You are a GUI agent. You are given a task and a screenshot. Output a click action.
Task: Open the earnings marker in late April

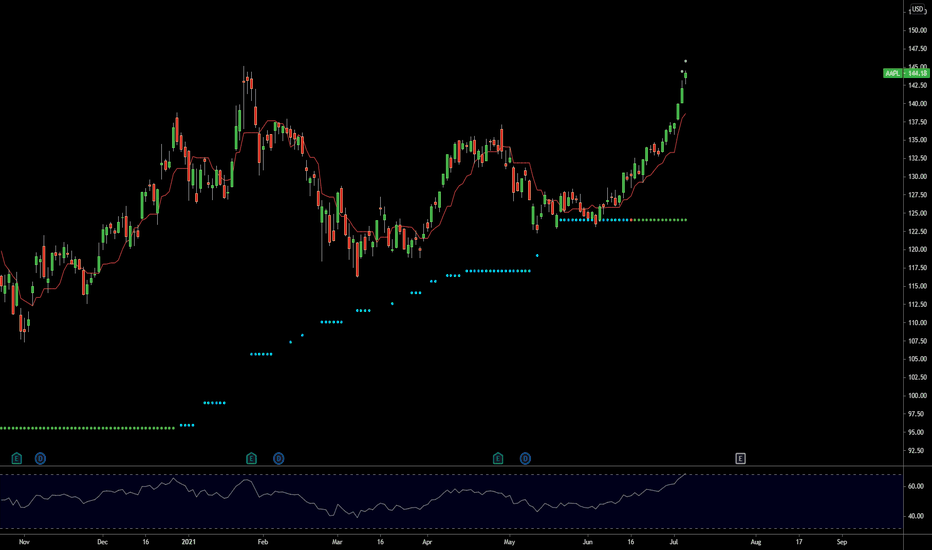click(498, 458)
